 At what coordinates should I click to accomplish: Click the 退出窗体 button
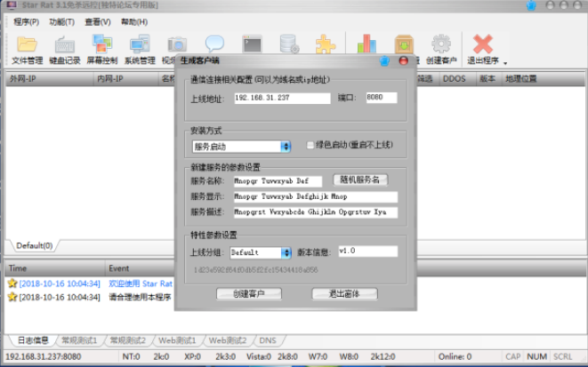[x=344, y=293]
